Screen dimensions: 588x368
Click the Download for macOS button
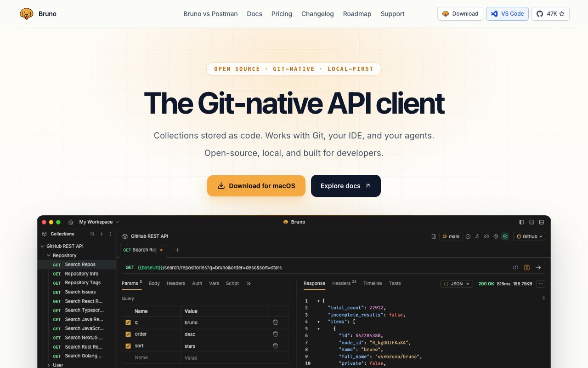coord(256,186)
